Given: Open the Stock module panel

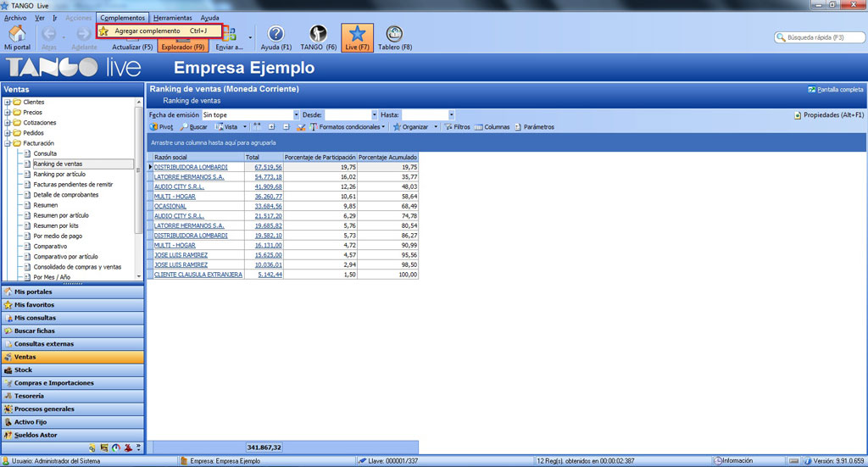Looking at the screenshot, I should 73,370.
